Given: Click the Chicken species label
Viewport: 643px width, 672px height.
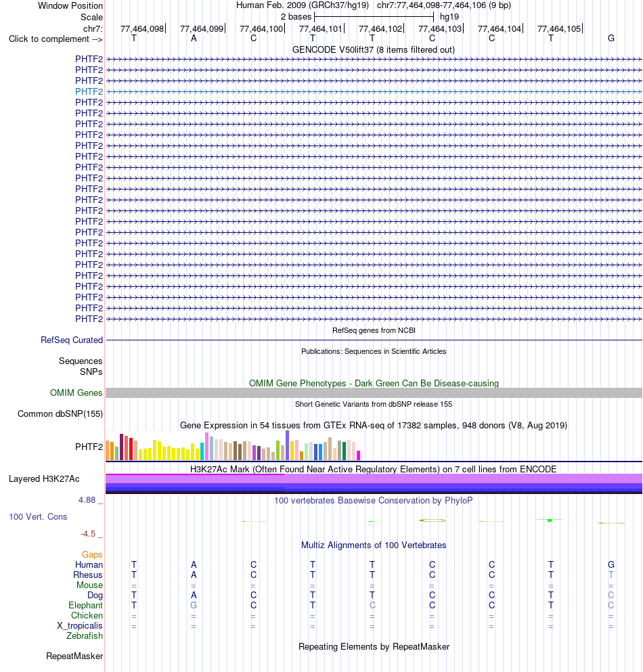Looking at the screenshot, I should point(87,615).
